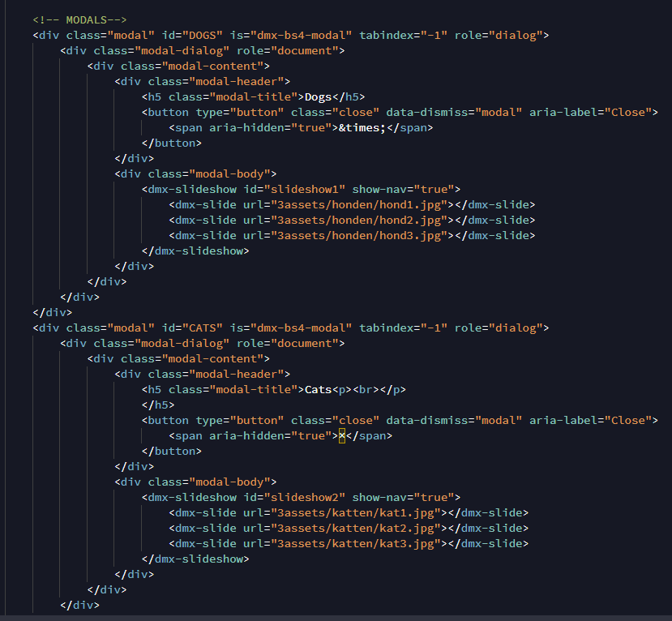Click the "slideshow2" id value
The width and height of the screenshot is (672, 621).
click(x=305, y=498)
